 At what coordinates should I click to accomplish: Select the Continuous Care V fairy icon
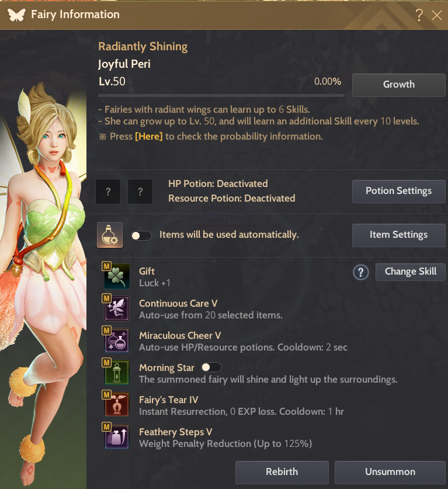tap(117, 308)
